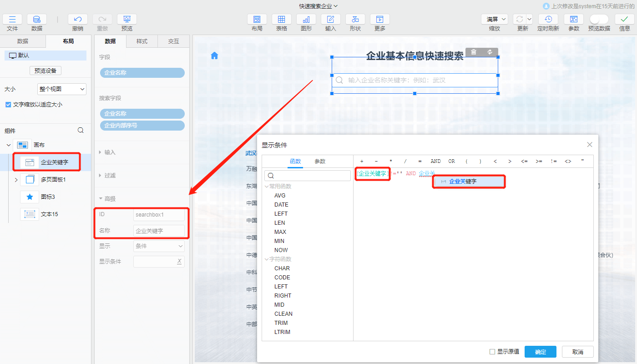This screenshot has height=364, width=637.
Task: Search components using the magnifier icon
Action: 81,130
